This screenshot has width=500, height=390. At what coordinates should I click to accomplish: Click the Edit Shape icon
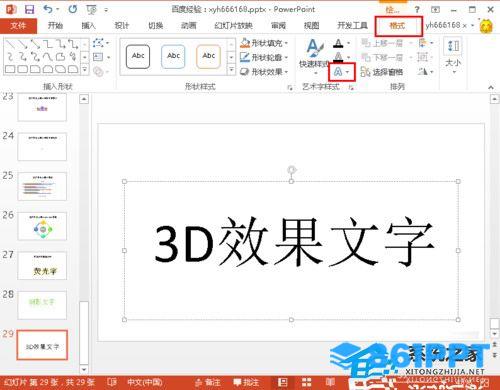pos(98,43)
